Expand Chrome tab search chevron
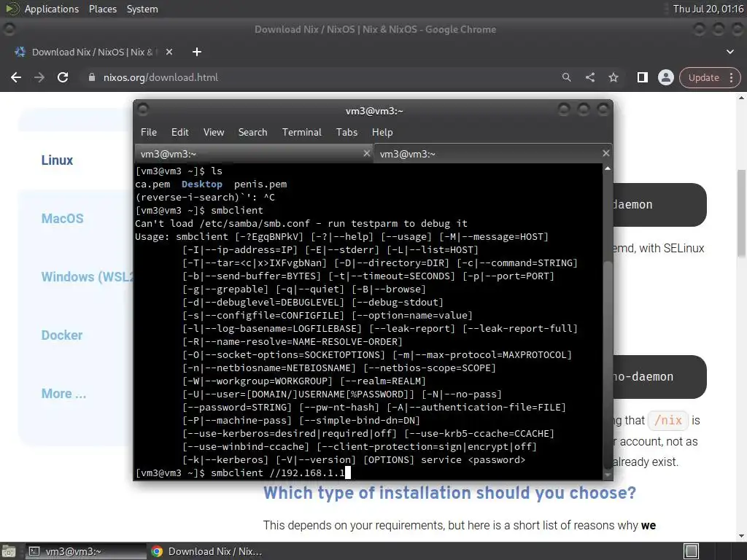Image resolution: width=747 pixels, height=560 pixels. [x=729, y=52]
